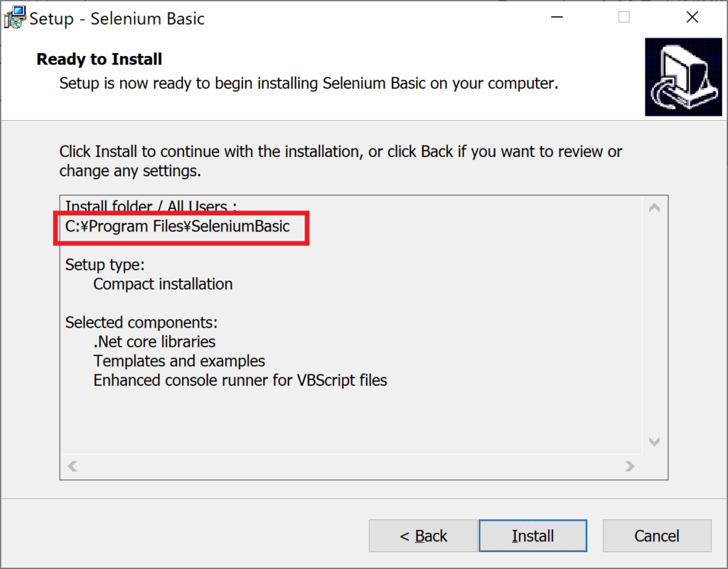Click the C:¥Program Files¥SeleniumBasic install path

pyautogui.click(x=178, y=227)
